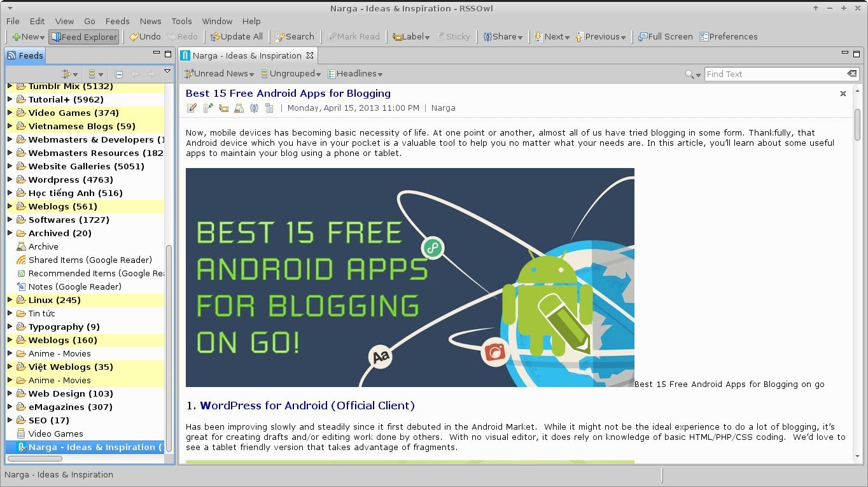
Task: Open Best 15 Free Android Apps title link
Action: pyautogui.click(x=288, y=93)
